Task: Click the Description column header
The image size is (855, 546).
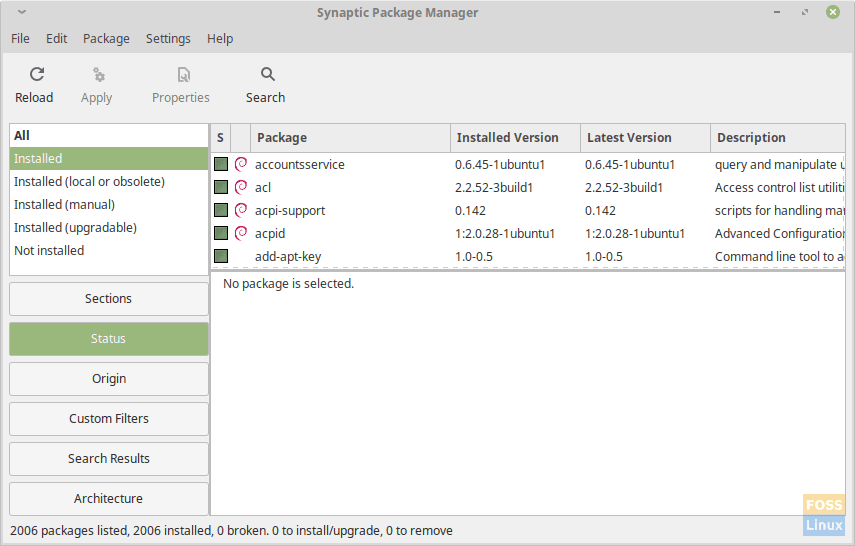Action: pos(778,138)
